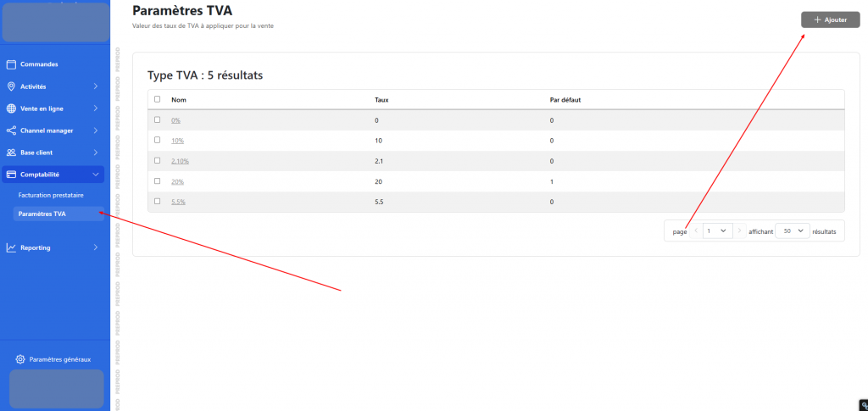Viewport: 868px width, 411px height.
Task: Click the Vente en ligne globe icon
Action: tap(11, 108)
